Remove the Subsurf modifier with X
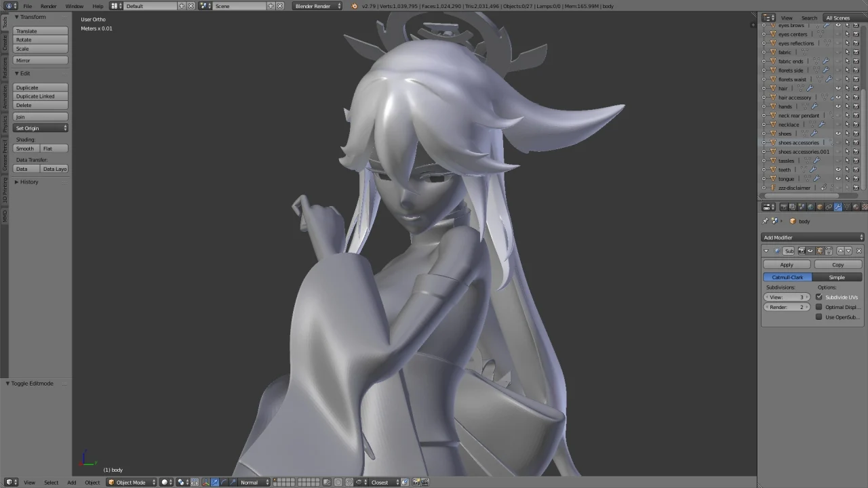The width and height of the screenshot is (868, 488). [859, 251]
